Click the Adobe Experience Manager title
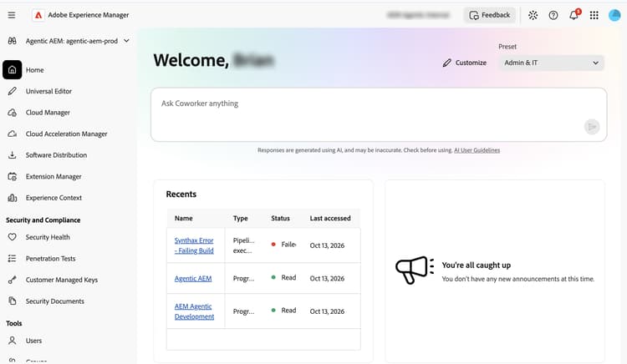The width and height of the screenshot is (627, 364). [89, 15]
